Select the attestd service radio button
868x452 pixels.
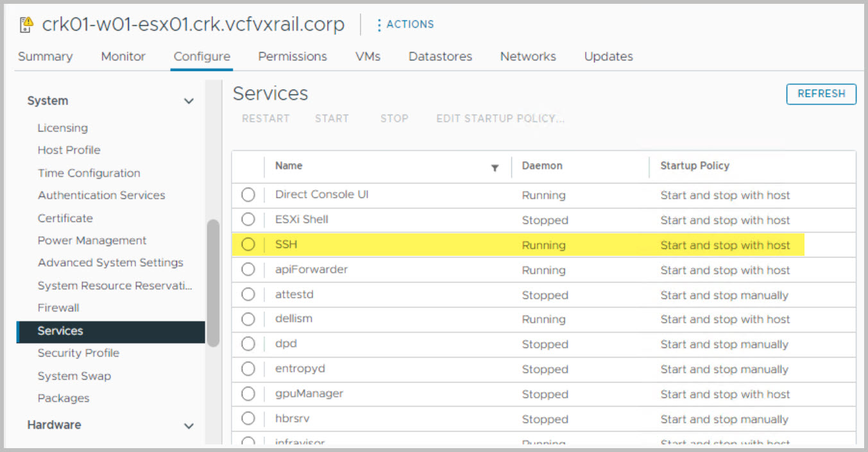(x=248, y=295)
